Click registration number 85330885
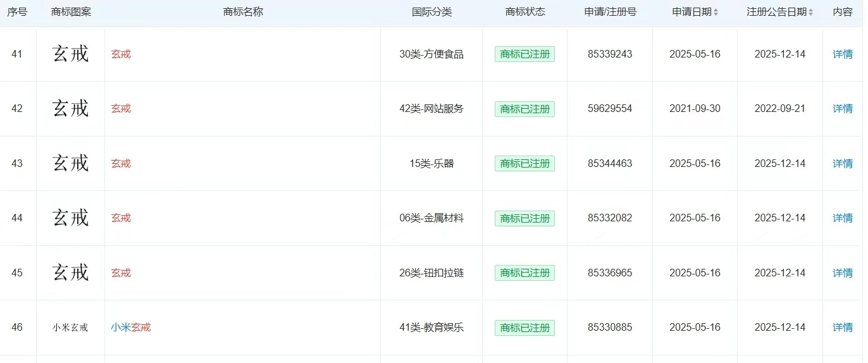This screenshot has height=363, width=868. coord(610,328)
